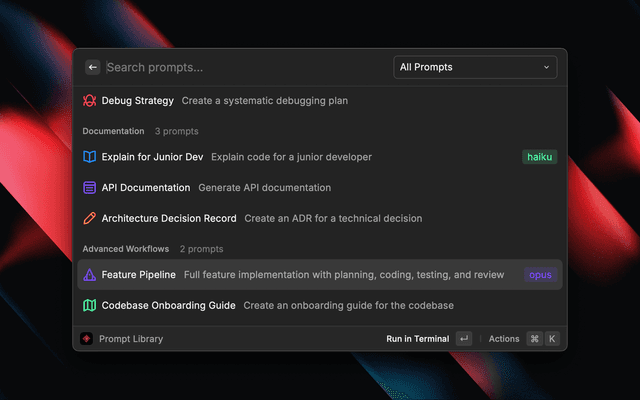Click the haiku model tag
The width and height of the screenshot is (640, 400).
539,157
